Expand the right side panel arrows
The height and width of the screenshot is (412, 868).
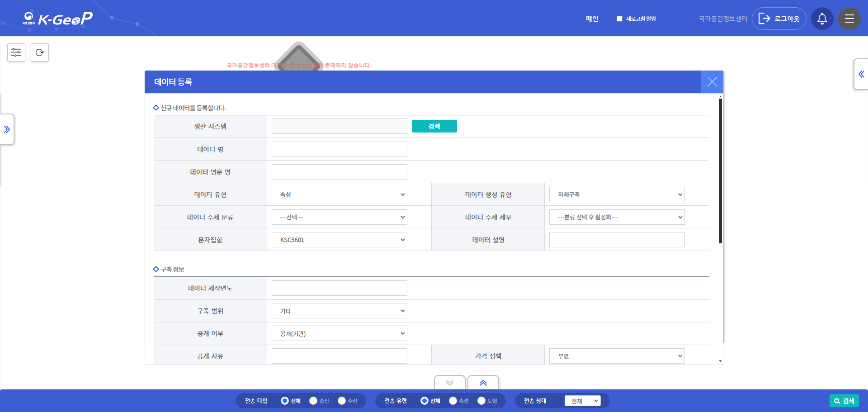pyautogui.click(x=861, y=74)
